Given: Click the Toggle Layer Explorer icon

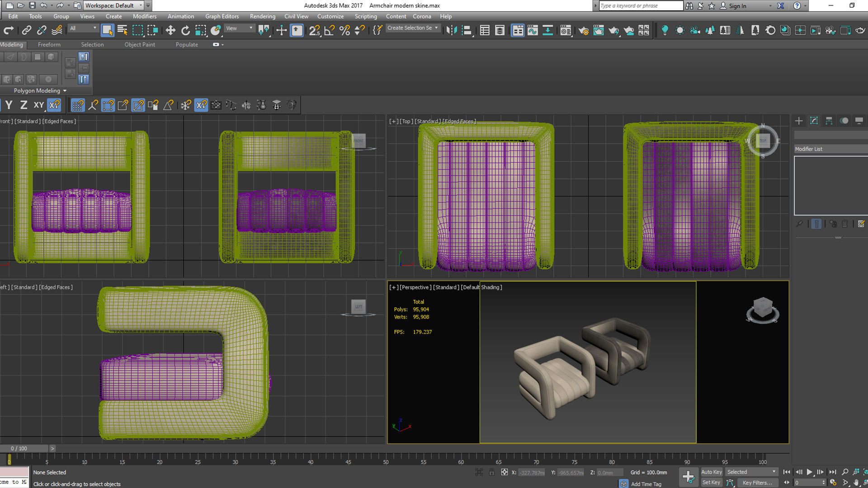Looking at the screenshot, I should tap(500, 30).
